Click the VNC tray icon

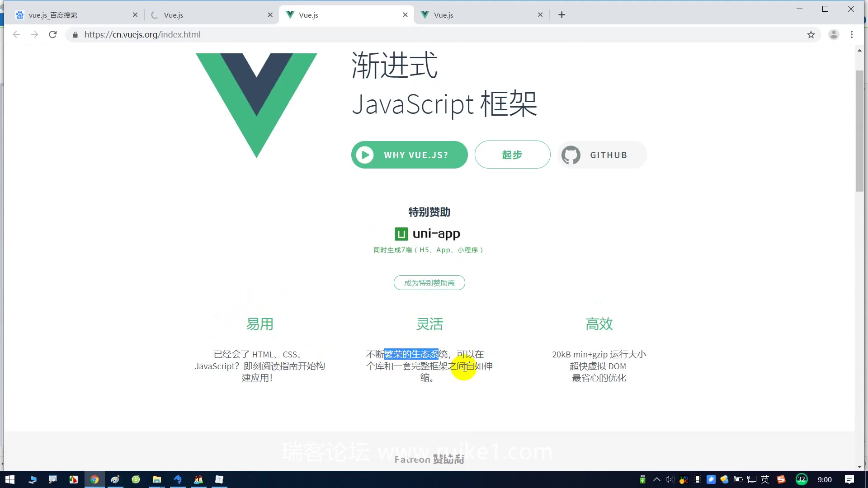pos(684,479)
